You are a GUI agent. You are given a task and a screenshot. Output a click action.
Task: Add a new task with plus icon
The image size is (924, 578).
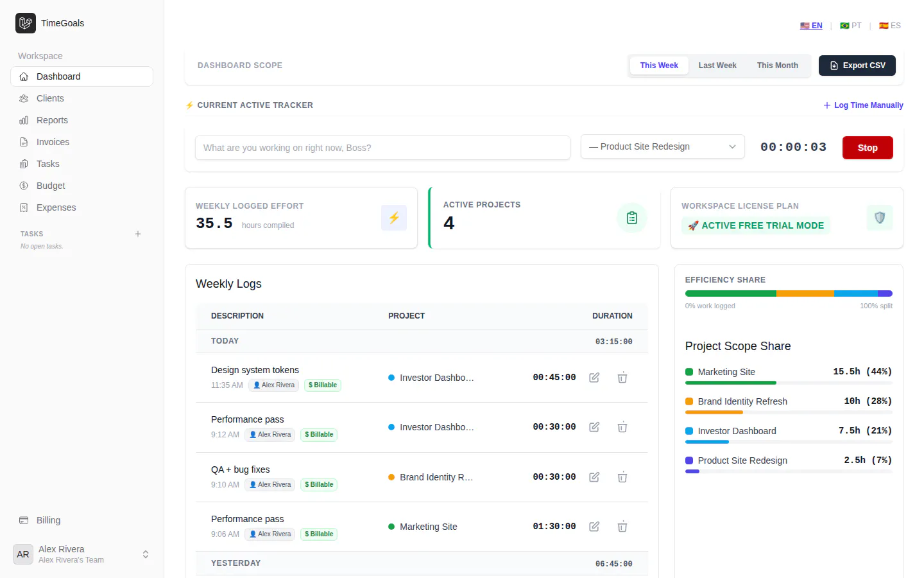click(138, 234)
